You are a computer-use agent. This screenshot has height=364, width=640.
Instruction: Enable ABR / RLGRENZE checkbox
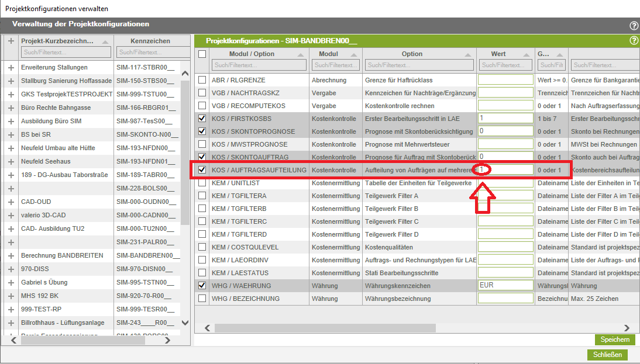click(202, 80)
